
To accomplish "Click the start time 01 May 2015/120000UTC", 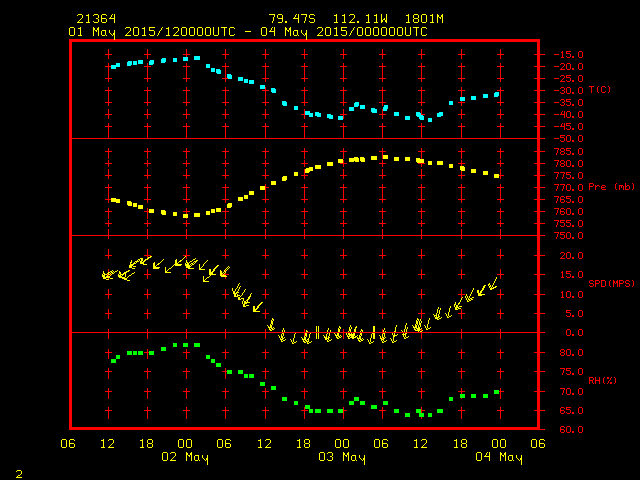I will click(152, 32).
